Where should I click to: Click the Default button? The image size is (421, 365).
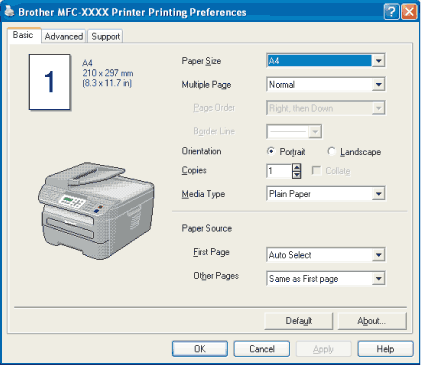click(x=299, y=321)
